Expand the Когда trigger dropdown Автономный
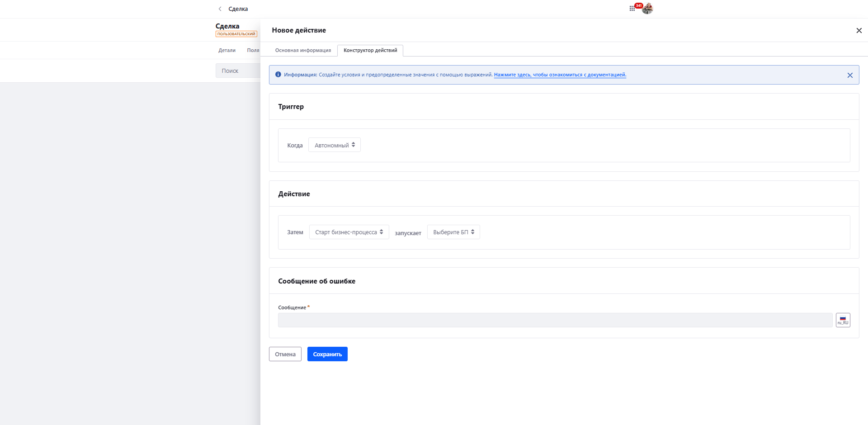Image resolution: width=868 pixels, height=425 pixels. 335,145
